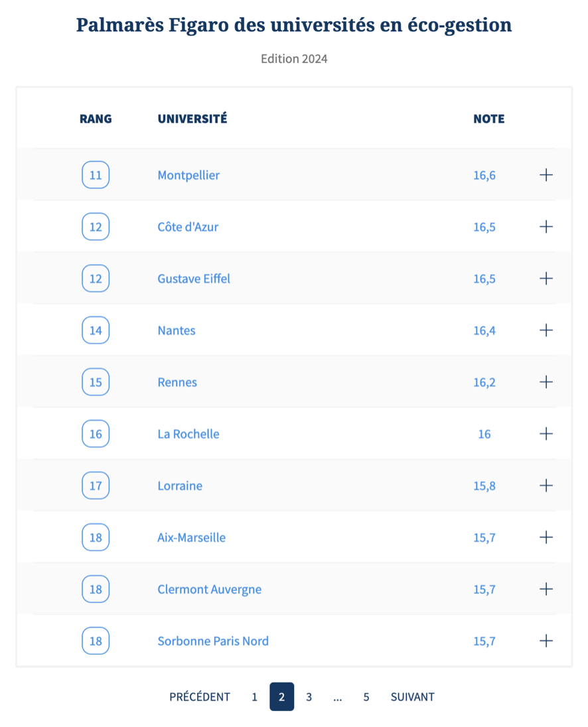This screenshot has width=588, height=727.
Task: Click the rank 17 badge
Action: [96, 486]
